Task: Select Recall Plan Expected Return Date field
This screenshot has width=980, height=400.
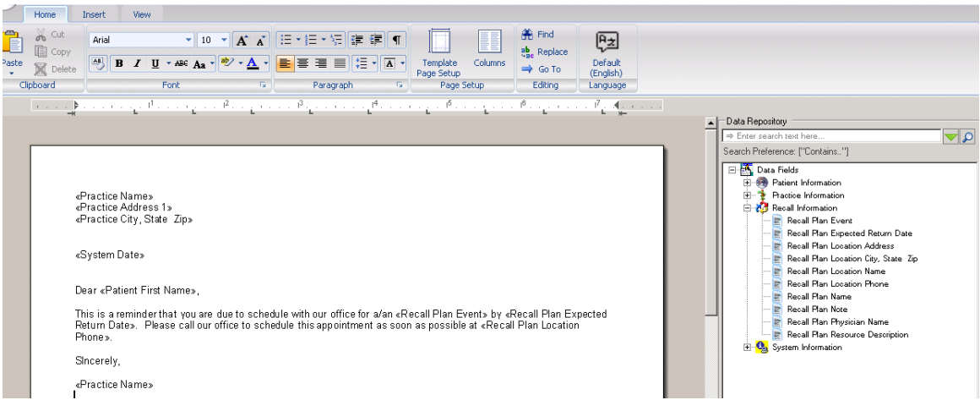Action: [x=849, y=233]
